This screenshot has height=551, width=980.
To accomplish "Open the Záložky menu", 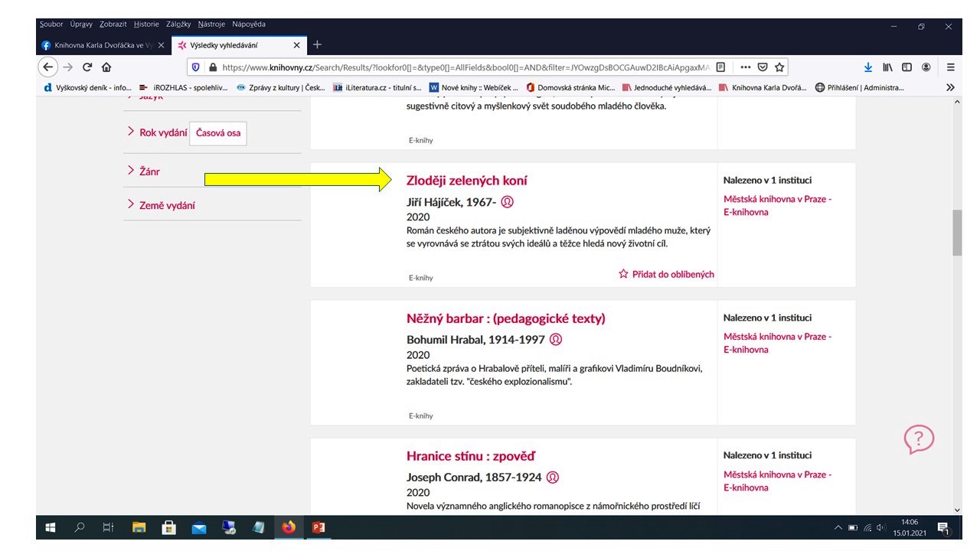I will [x=178, y=24].
